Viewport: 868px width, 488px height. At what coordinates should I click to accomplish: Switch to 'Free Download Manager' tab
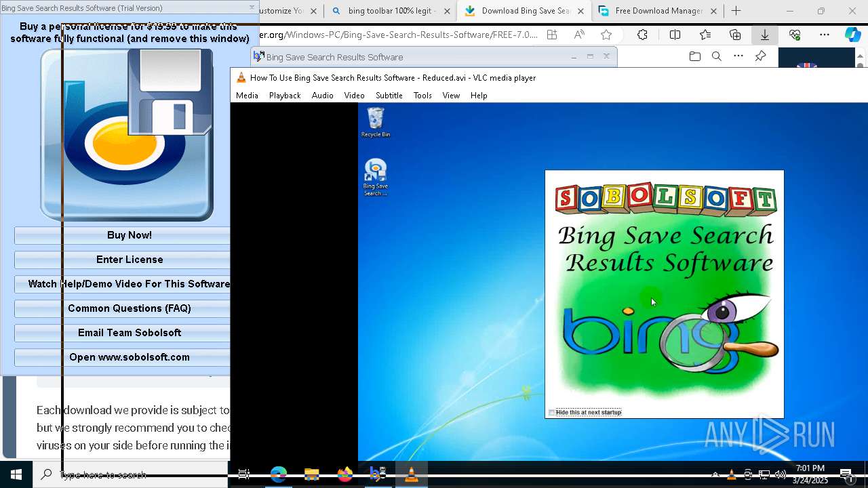click(657, 11)
